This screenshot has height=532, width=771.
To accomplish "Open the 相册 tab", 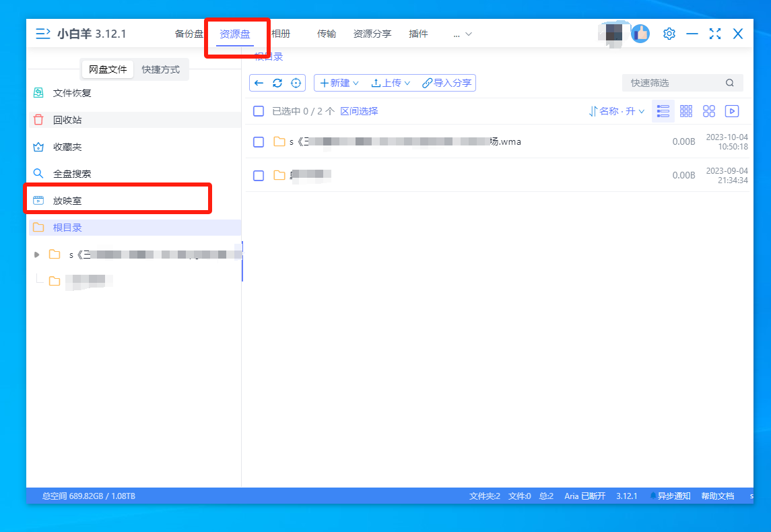I will pos(281,34).
